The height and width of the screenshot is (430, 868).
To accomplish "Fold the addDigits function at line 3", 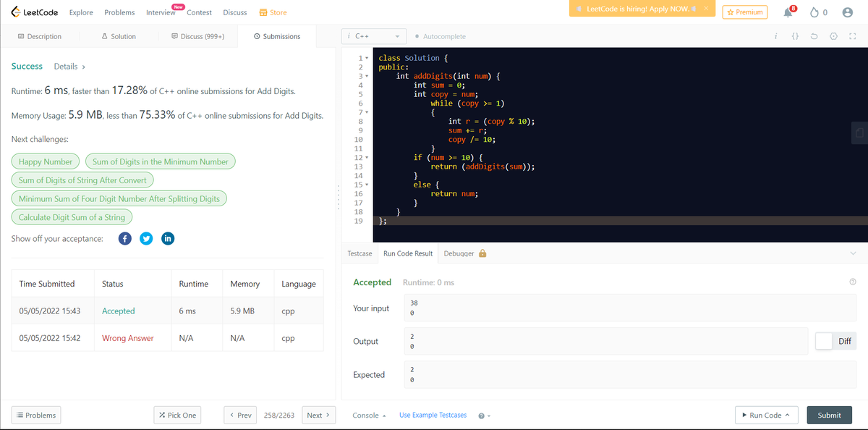I will 367,76.
